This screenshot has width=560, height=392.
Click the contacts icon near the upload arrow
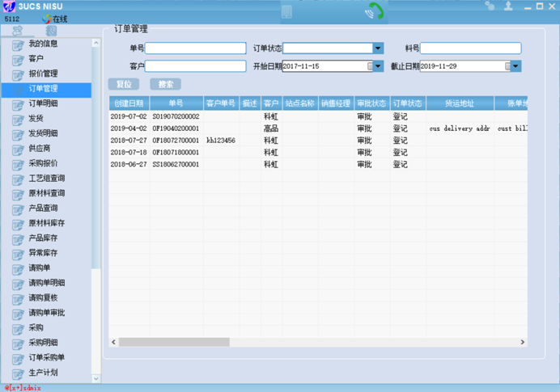point(490,6)
